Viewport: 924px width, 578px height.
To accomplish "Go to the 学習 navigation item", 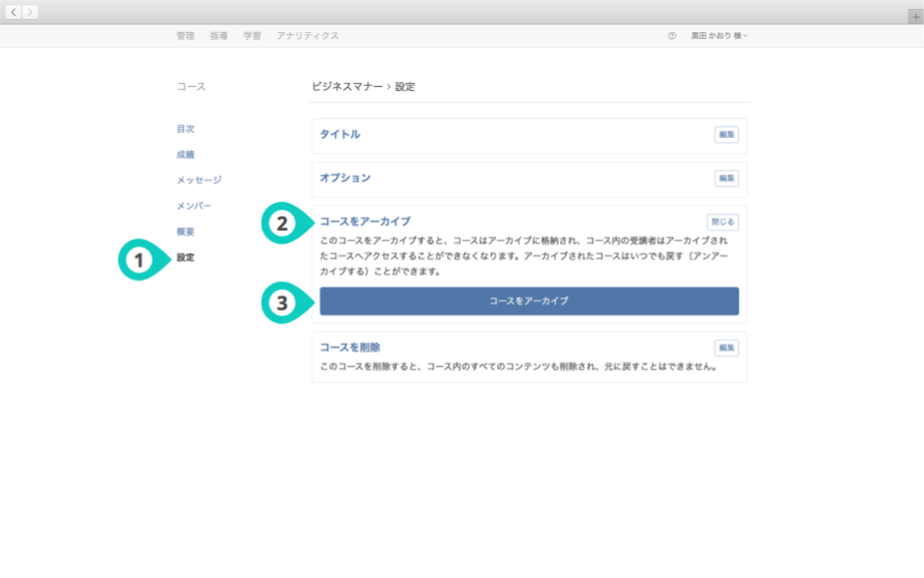I will click(x=252, y=36).
